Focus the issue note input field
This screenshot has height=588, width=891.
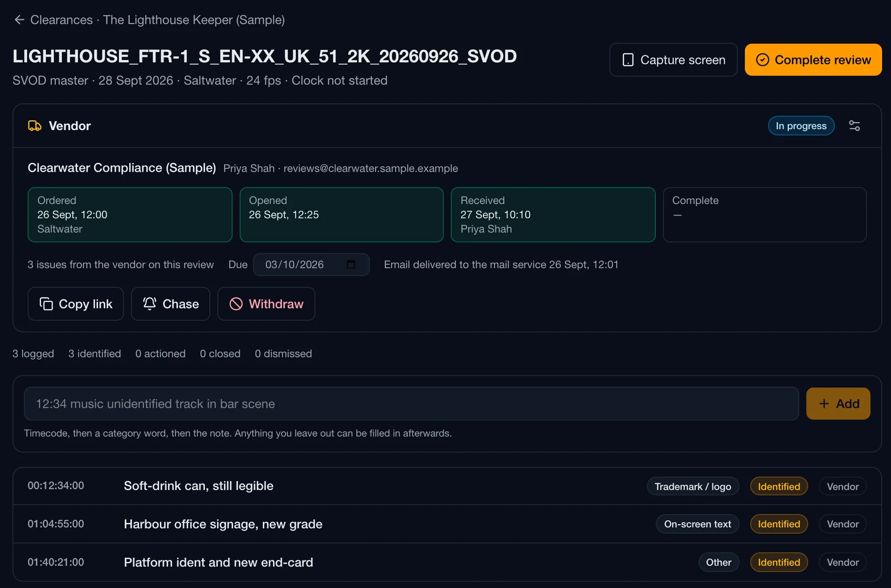tap(411, 403)
